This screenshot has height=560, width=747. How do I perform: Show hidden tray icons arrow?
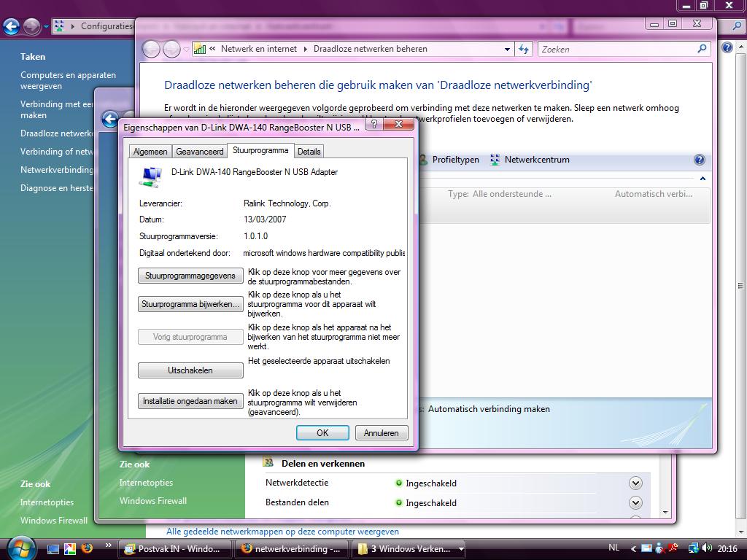coord(633,549)
